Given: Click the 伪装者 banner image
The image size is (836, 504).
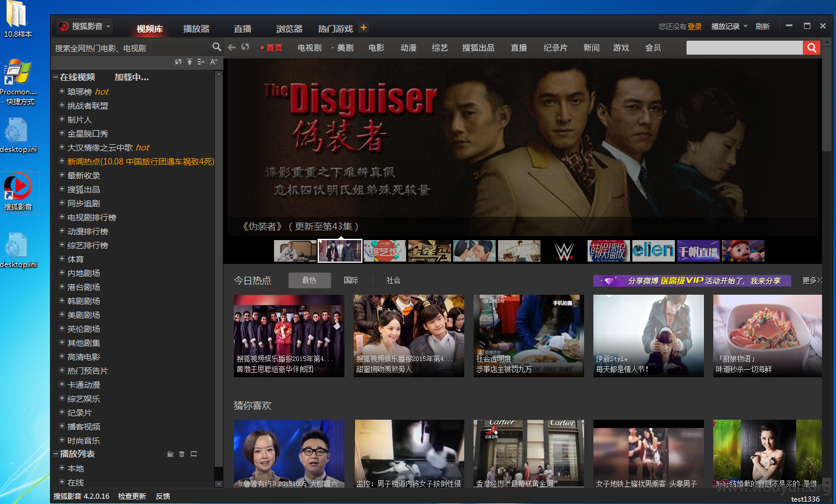Looking at the screenshot, I should click(524, 147).
